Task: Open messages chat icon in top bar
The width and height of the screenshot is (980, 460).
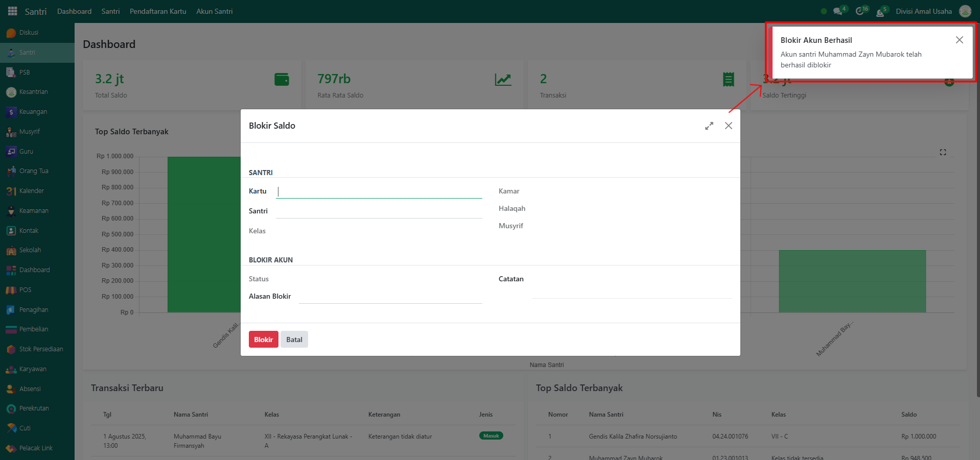Action: tap(837, 11)
